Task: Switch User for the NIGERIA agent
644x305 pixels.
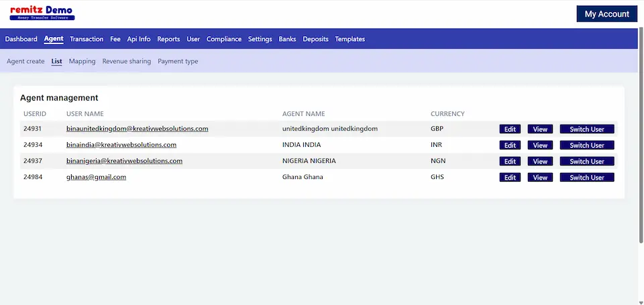Action: tap(587, 161)
